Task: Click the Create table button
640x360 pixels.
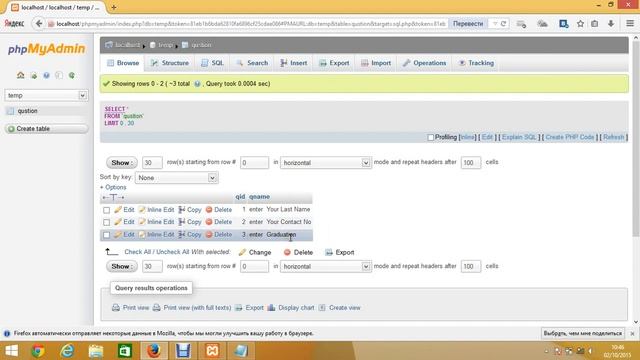Action: [x=46, y=129]
